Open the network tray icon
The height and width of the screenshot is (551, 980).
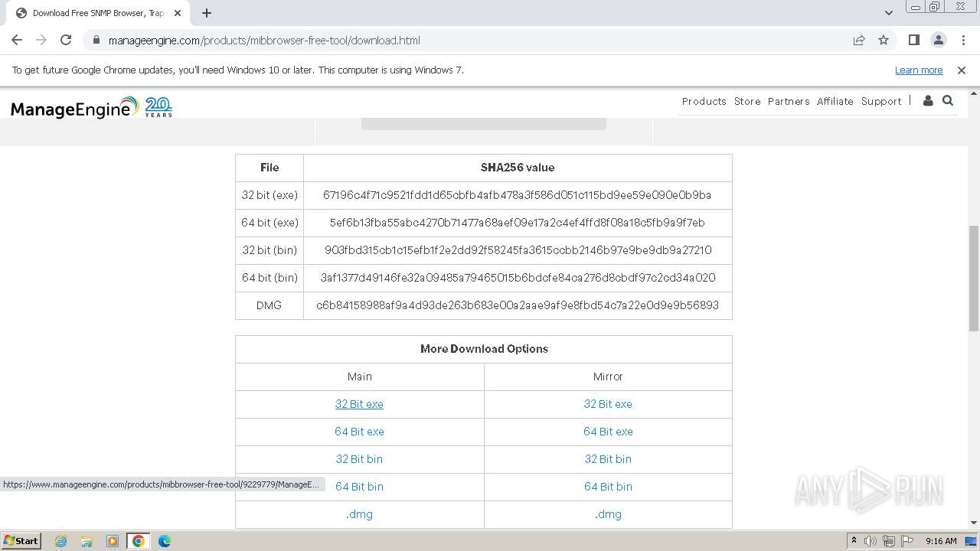point(889,541)
